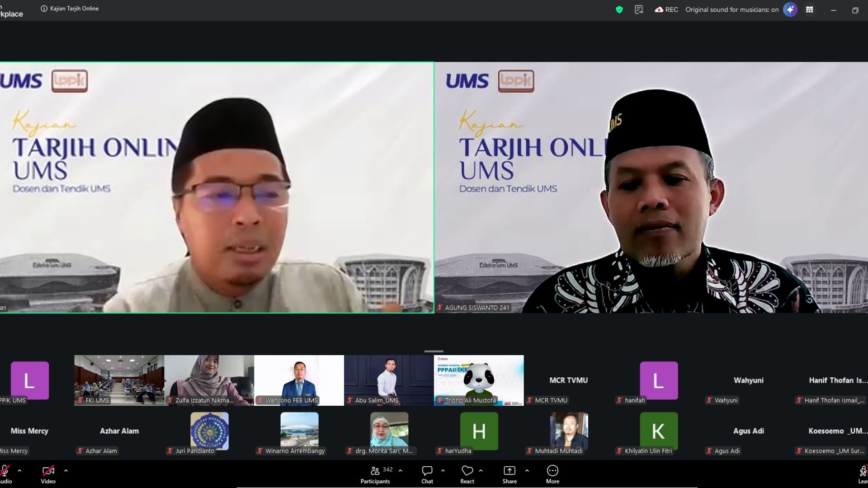Open the Participants panel
The height and width of the screenshot is (488, 868).
375,474
